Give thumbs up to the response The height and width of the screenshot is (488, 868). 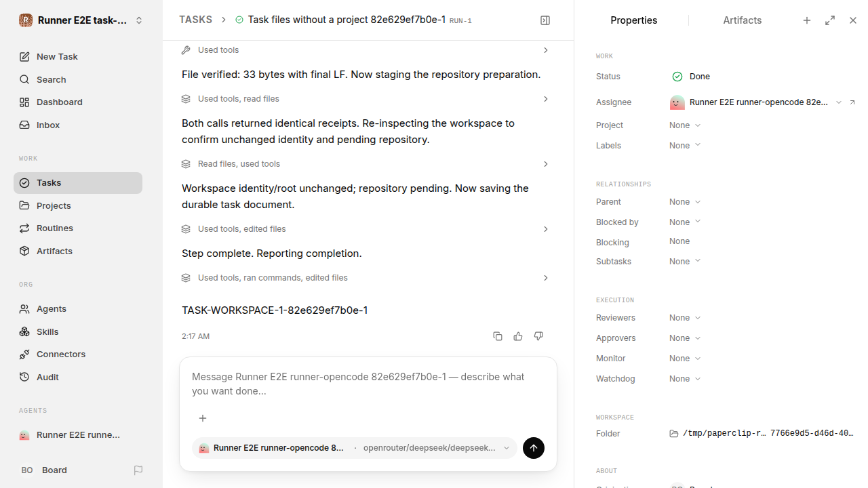(x=518, y=336)
